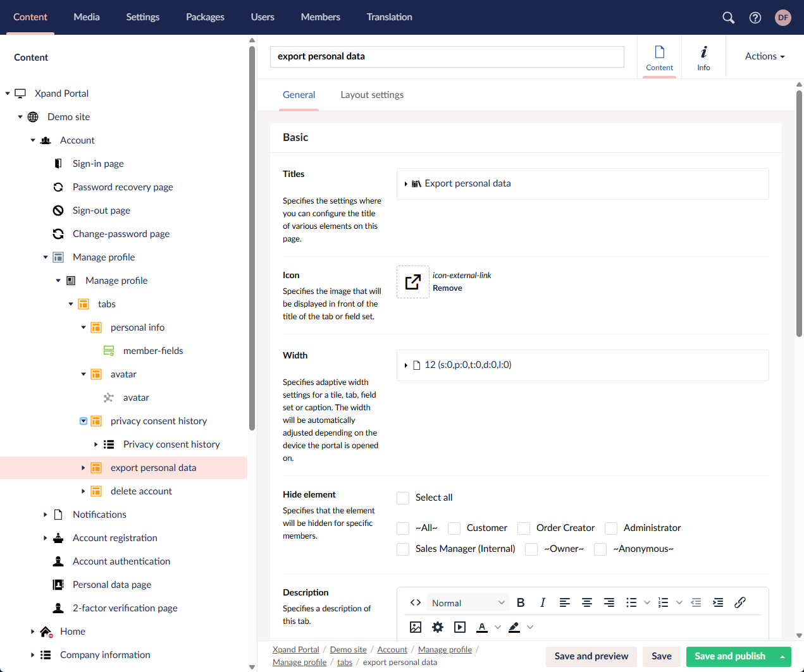Screen dimensions: 804x672
Task: Open the help question mark icon
Action: pos(755,18)
